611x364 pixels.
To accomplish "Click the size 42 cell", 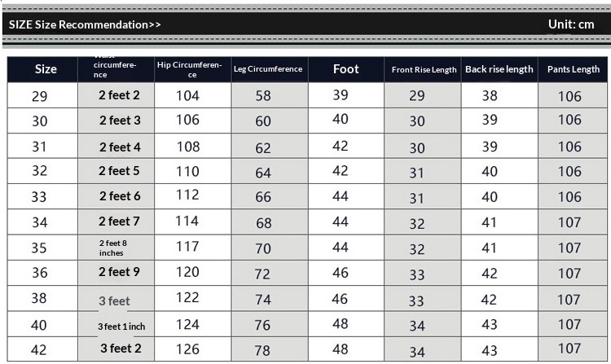I will 39,350.
